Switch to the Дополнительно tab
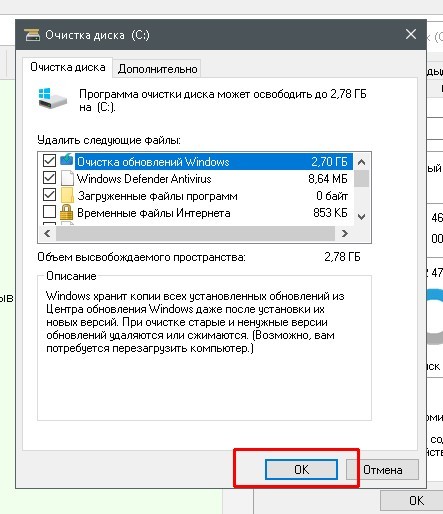This screenshot has height=514, width=443. pos(157,69)
